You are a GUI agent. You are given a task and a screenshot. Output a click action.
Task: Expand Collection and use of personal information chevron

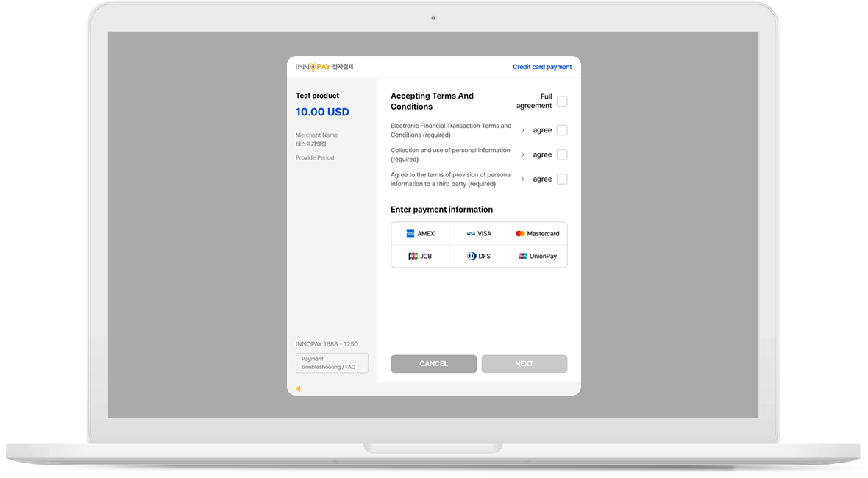[522, 154]
